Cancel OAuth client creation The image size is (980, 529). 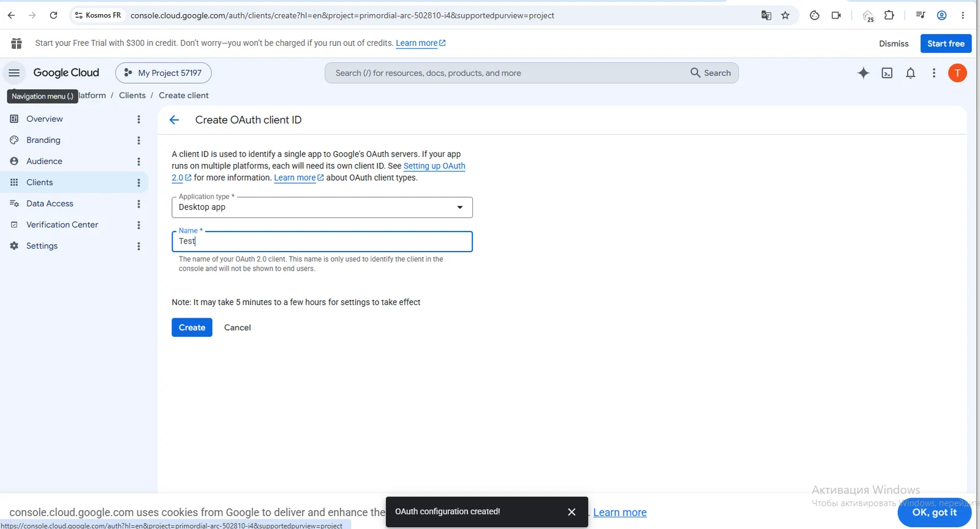pos(237,328)
